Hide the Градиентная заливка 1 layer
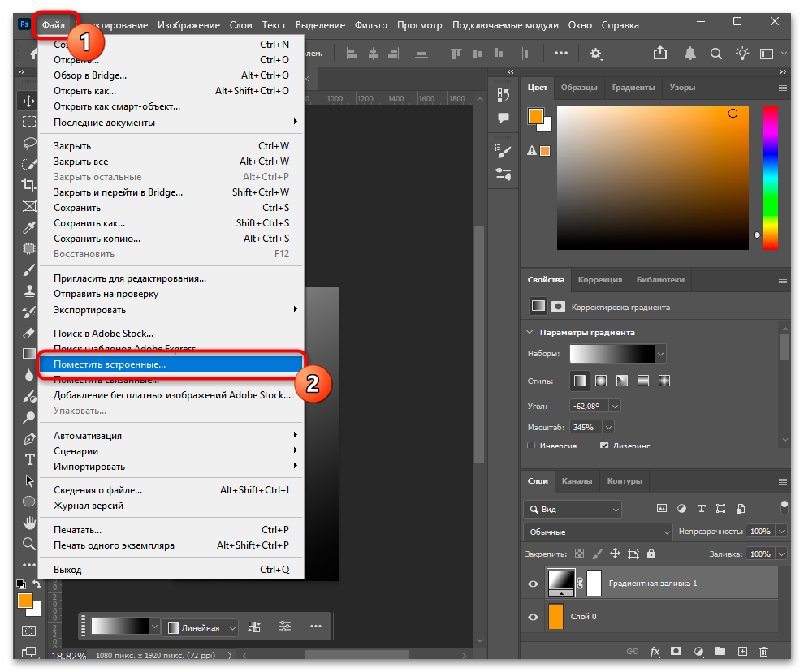 point(534,584)
